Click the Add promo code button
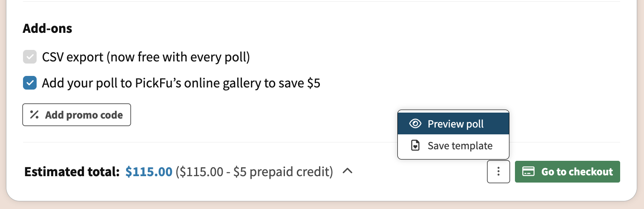Image resolution: width=644 pixels, height=209 pixels. point(77,115)
